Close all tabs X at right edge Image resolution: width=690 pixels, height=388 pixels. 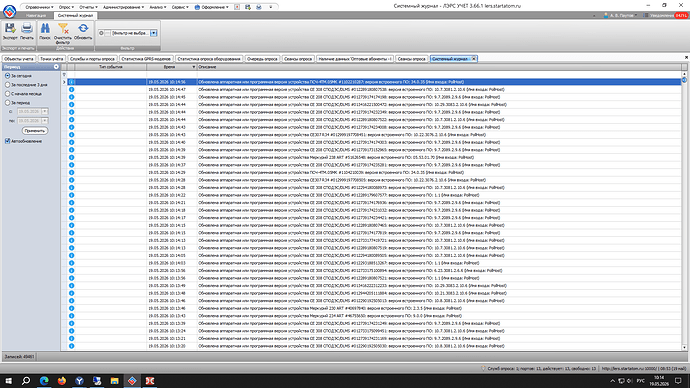click(686, 58)
